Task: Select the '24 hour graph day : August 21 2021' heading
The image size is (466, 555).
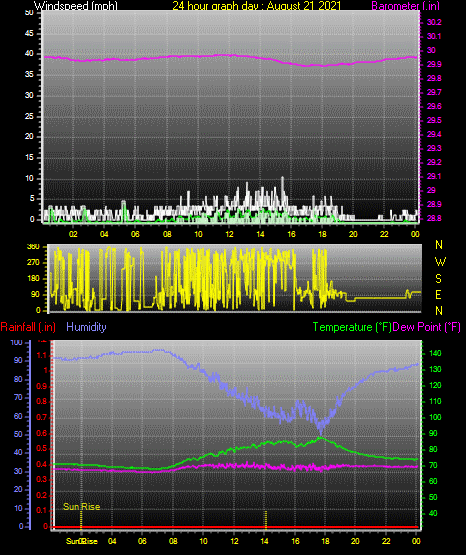Action: pyautogui.click(x=257, y=6)
